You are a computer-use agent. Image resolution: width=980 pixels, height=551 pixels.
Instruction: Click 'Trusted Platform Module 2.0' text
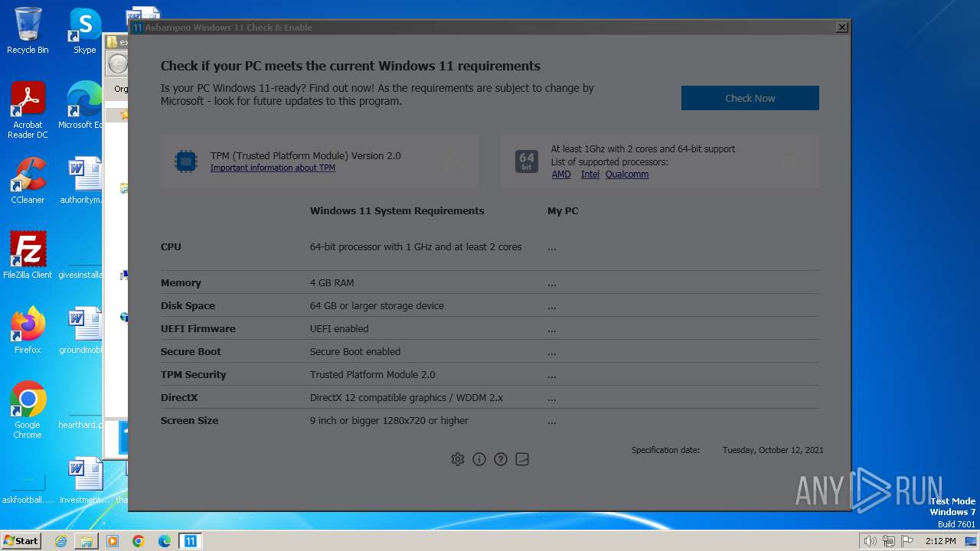tap(372, 374)
